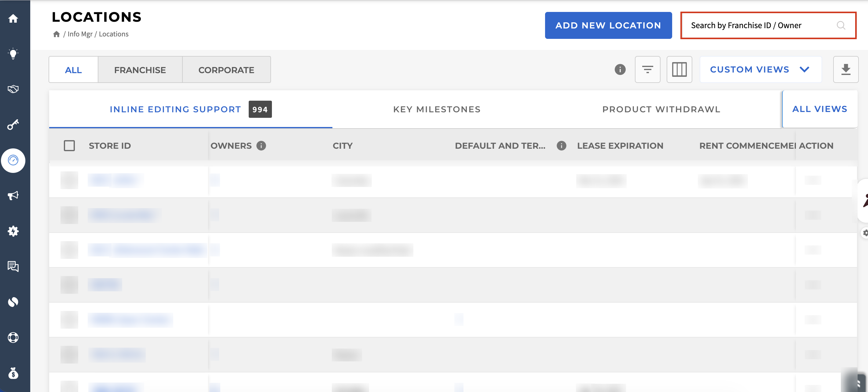Open the money bag sidebar icon
Image resolution: width=868 pixels, height=392 pixels.
tap(13, 373)
